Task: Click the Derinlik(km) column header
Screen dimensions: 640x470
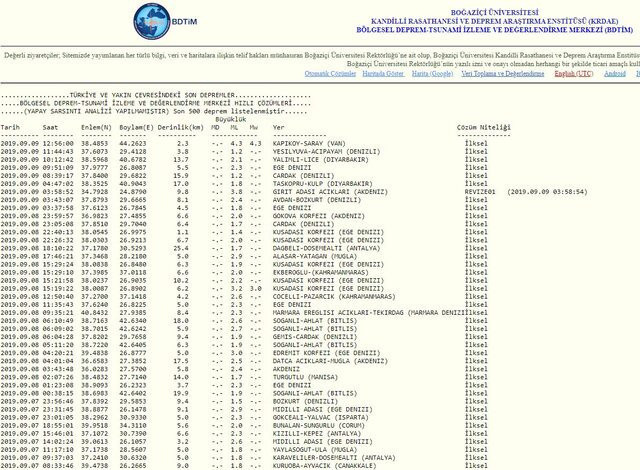Action: [180, 127]
